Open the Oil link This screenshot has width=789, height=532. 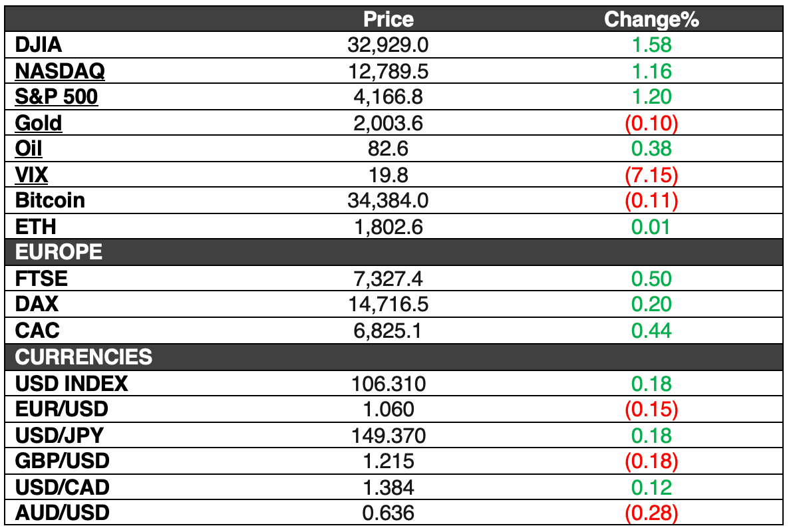pyautogui.click(x=28, y=149)
